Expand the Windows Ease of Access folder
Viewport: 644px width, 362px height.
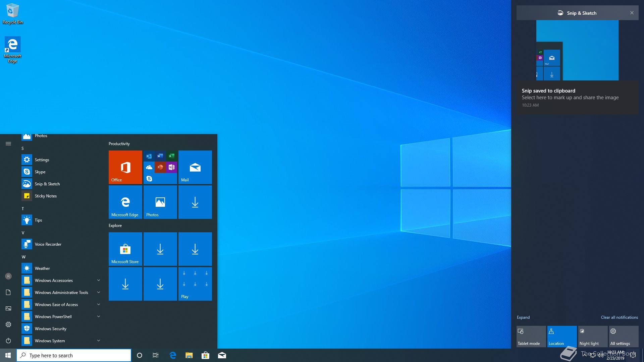62,305
